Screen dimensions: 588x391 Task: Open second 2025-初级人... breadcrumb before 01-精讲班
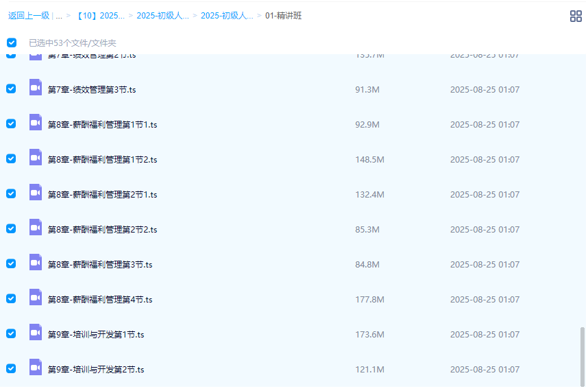[x=227, y=16]
